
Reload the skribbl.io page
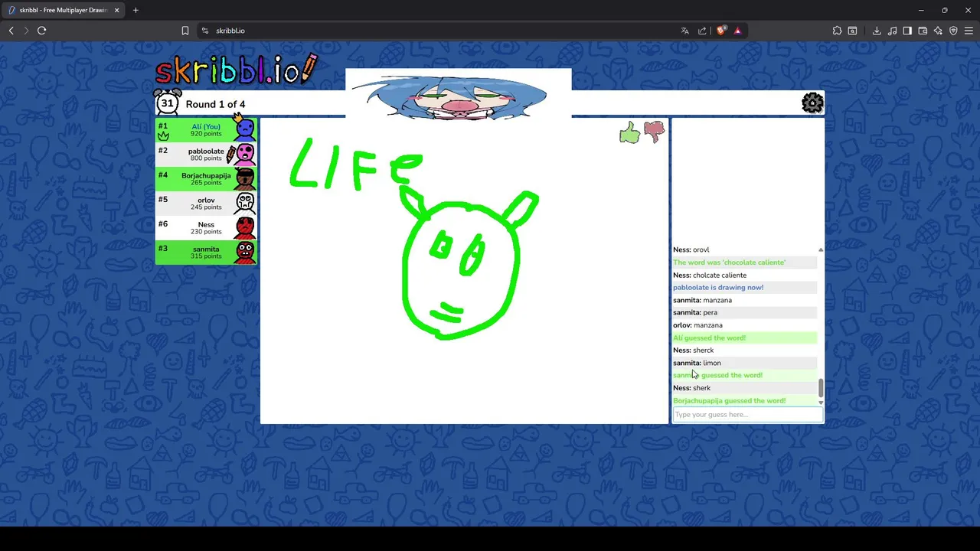click(x=41, y=31)
